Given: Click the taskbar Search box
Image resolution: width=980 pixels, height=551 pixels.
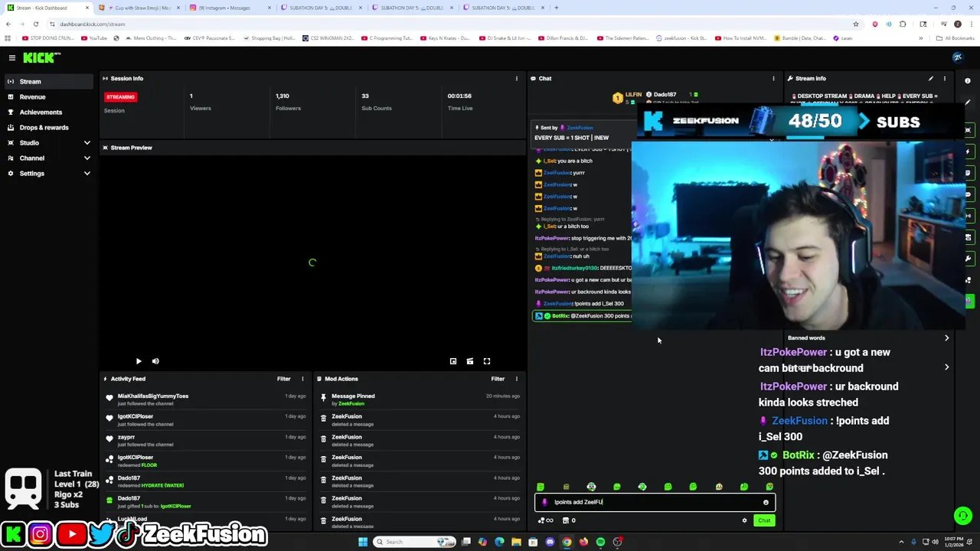Looking at the screenshot, I should tap(416, 542).
